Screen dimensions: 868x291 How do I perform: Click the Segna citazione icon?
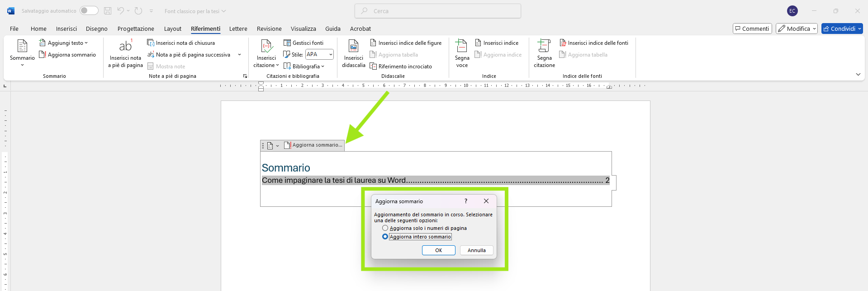(544, 46)
